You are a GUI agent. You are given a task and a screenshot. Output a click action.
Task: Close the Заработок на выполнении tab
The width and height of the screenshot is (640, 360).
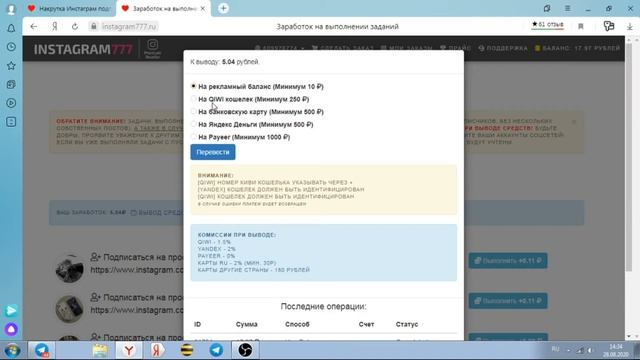pyautogui.click(x=203, y=8)
